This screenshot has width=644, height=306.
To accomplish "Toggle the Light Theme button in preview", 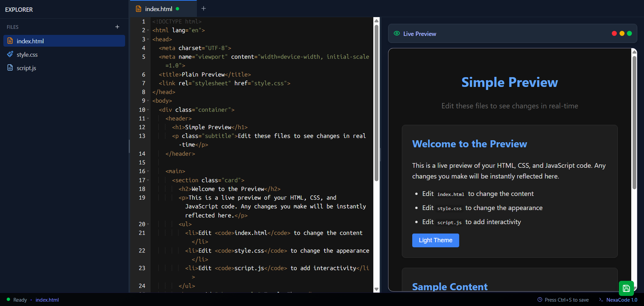I will [x=435, y=240].
